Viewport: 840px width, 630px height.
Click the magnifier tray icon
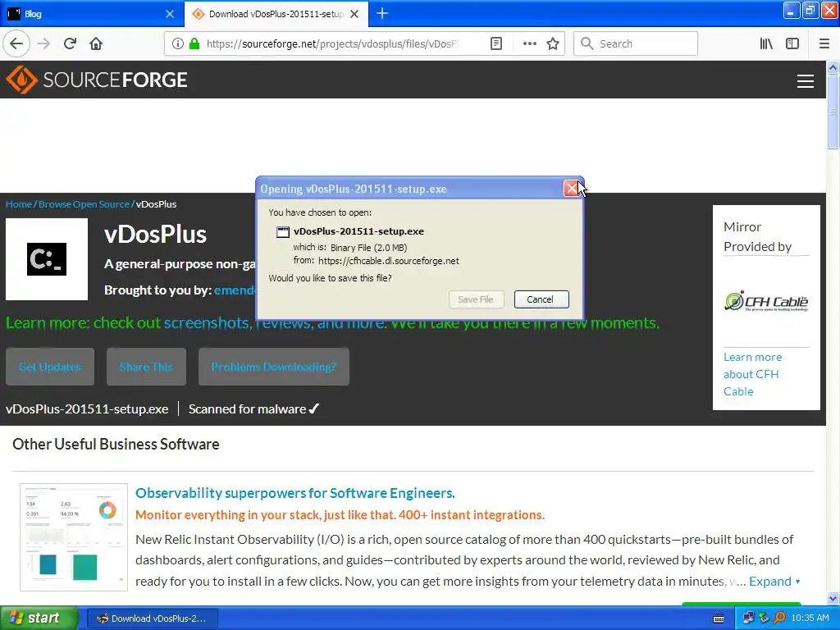[x=779, y=619]
